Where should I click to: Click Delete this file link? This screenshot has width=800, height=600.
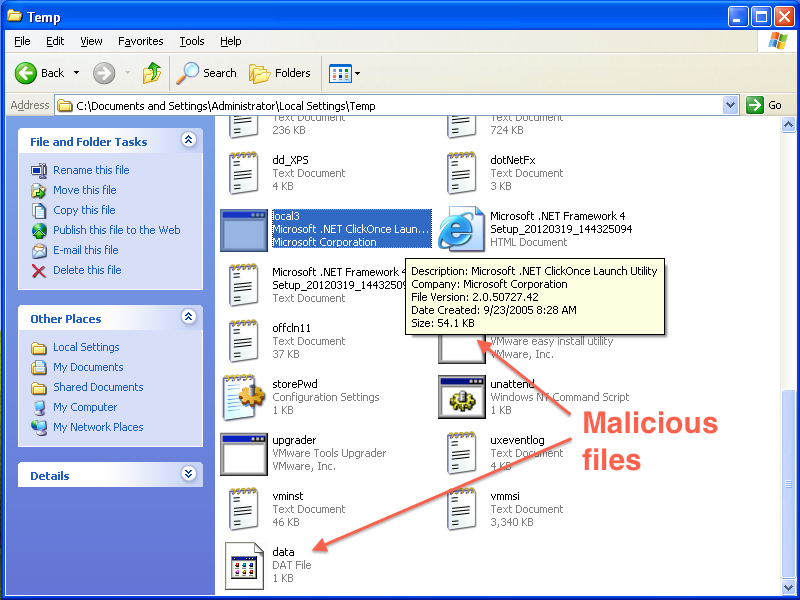[87, 270]
